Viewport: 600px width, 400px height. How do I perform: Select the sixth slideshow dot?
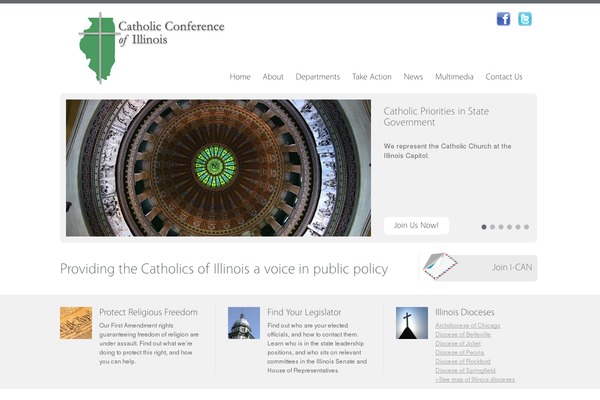coord(527,227)
